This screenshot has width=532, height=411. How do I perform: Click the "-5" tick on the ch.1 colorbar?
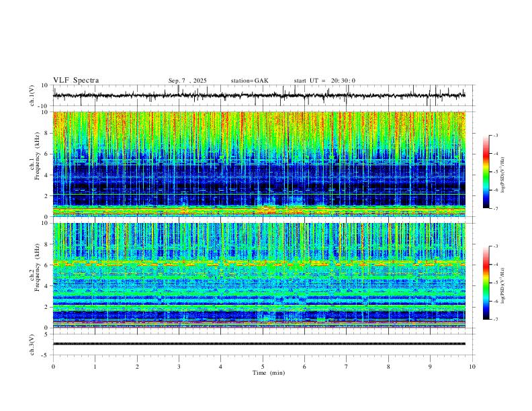click(x=495, y=172)
